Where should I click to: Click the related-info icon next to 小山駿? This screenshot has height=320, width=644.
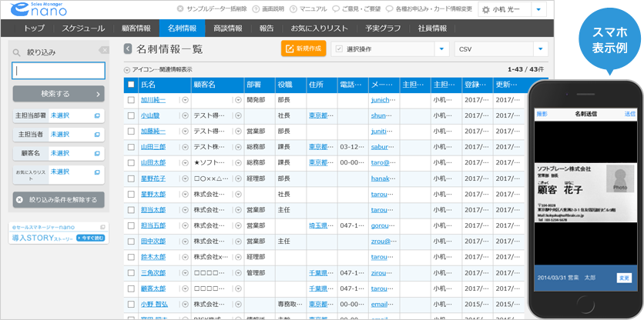(x=185, y=115)
